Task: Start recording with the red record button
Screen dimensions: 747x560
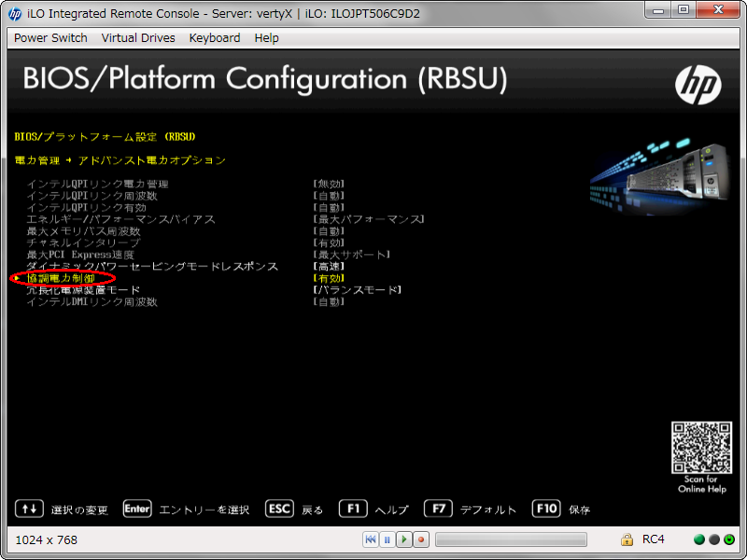Action: tap(421, 539)
